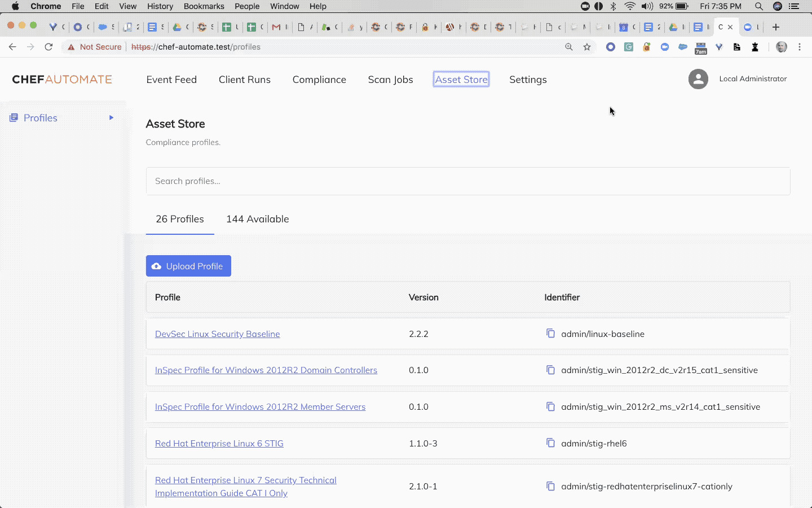The image size is (812, 508).
Task: Select the Asset Store nav item
Action: [x=461, y=80]
